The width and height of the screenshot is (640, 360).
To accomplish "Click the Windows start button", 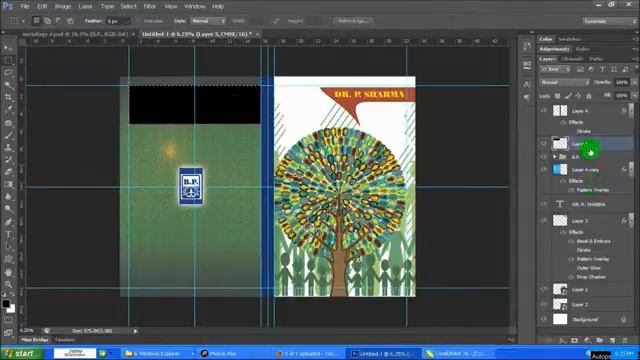I will pos(21,353).
